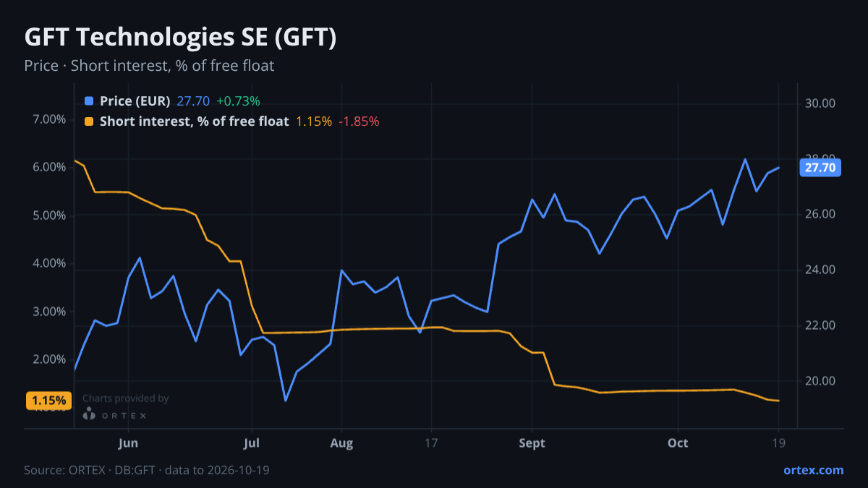
Task: Click the 2.00% left axis label
Action: coord(50,359)
